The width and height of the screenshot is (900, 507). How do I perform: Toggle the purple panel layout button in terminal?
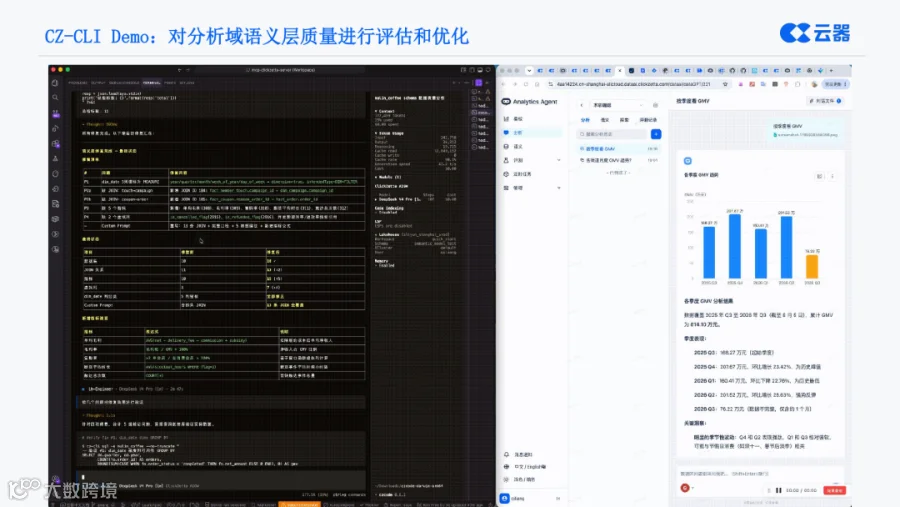click(478, 83)
